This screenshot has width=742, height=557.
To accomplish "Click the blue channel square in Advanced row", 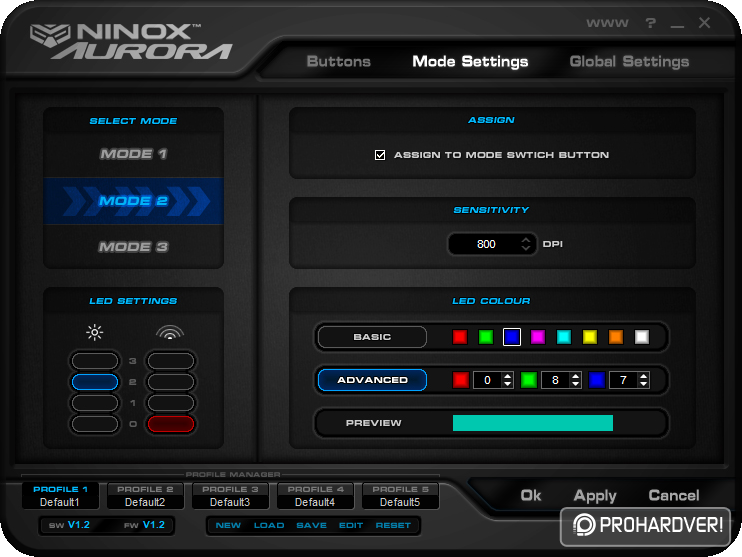I will [597, 380].
